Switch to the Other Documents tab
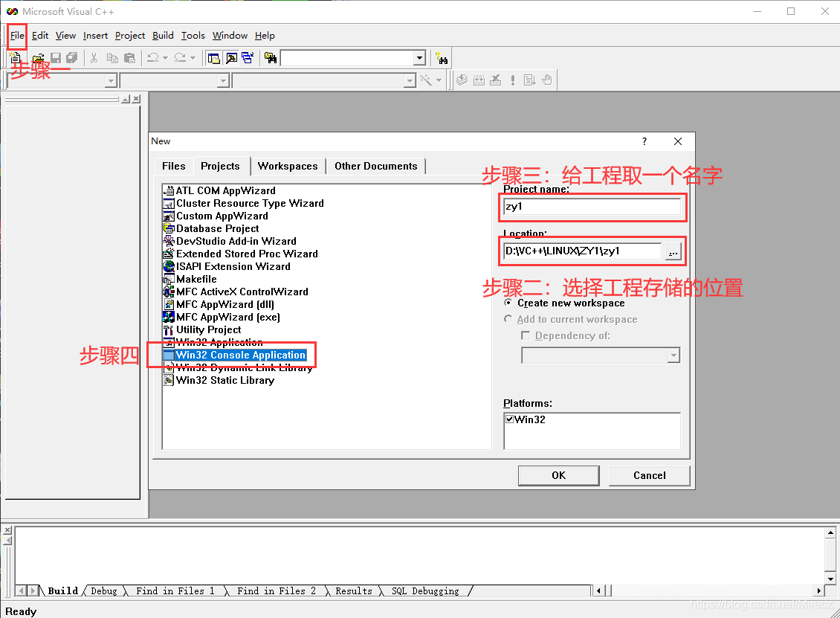The width and height of the screenshot is (840, 618). point(376,166)
